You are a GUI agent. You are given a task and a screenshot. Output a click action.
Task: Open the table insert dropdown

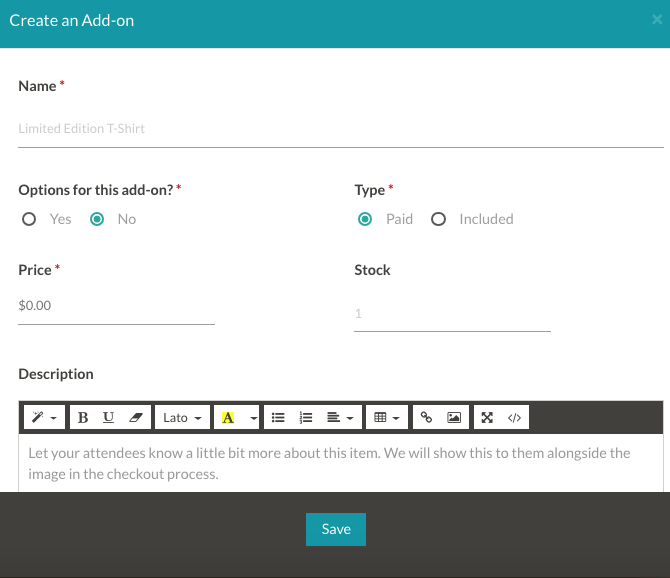[x=386, y=417]
